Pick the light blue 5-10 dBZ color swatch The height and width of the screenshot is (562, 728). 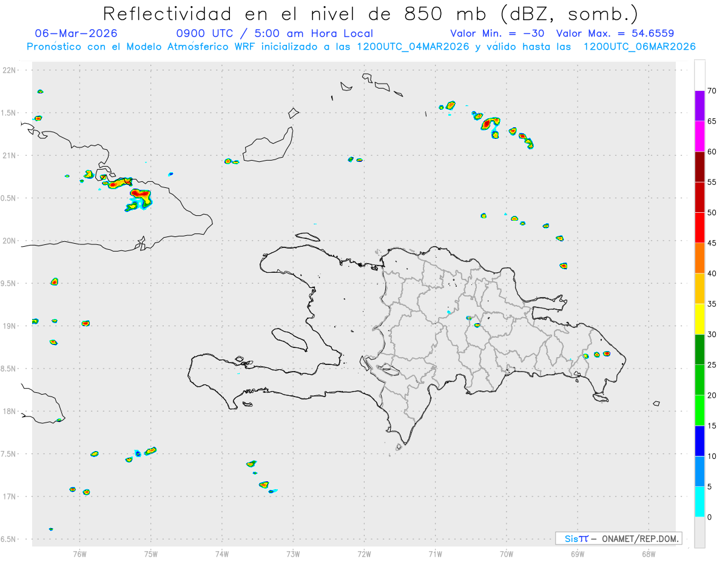point(699,471)
